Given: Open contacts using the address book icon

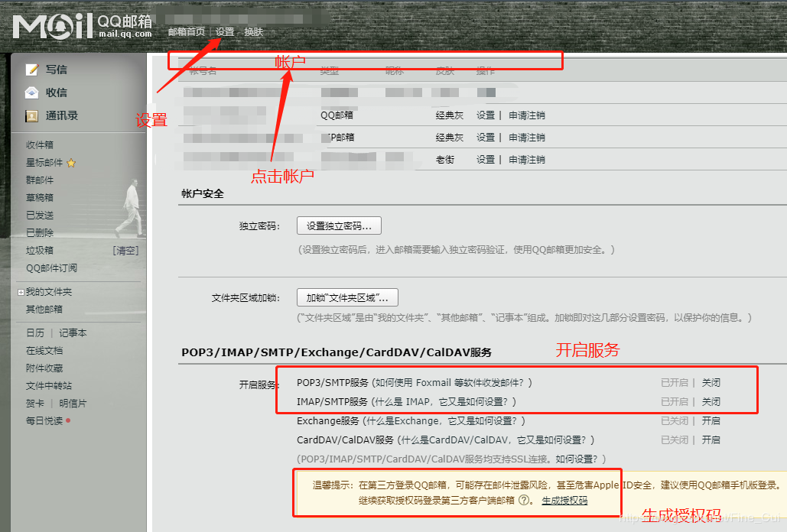Looking at the screenshot, I should [x=31, y=115].
